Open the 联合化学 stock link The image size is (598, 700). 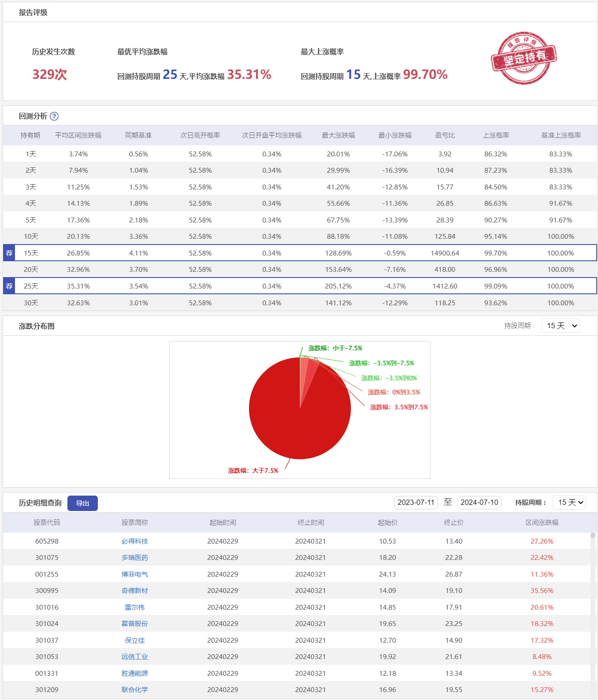(135, 690)
